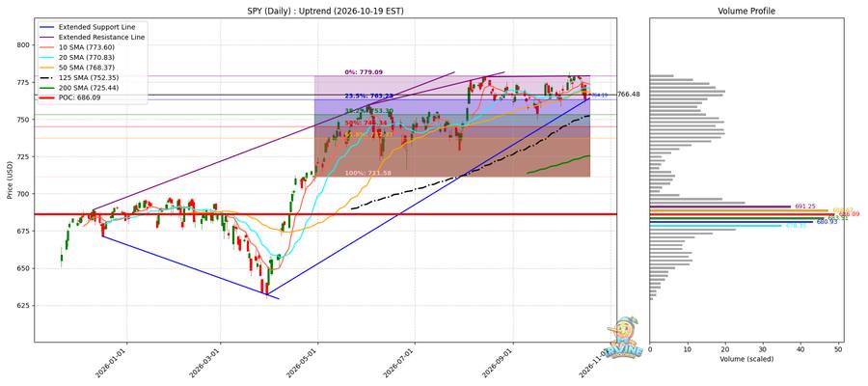Viewport: 868px width, 386px height.
Task: Click the cyan volume bar below 680.93
Action: coord(716,226)
